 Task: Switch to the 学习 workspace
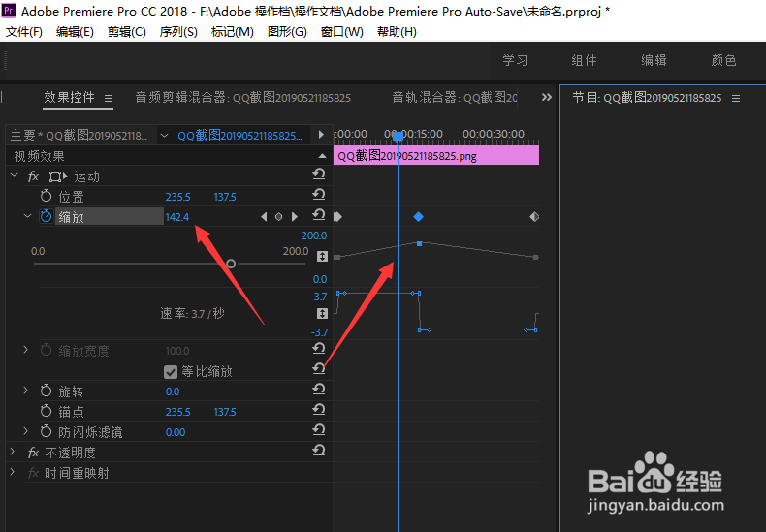[x=516, y=60]
